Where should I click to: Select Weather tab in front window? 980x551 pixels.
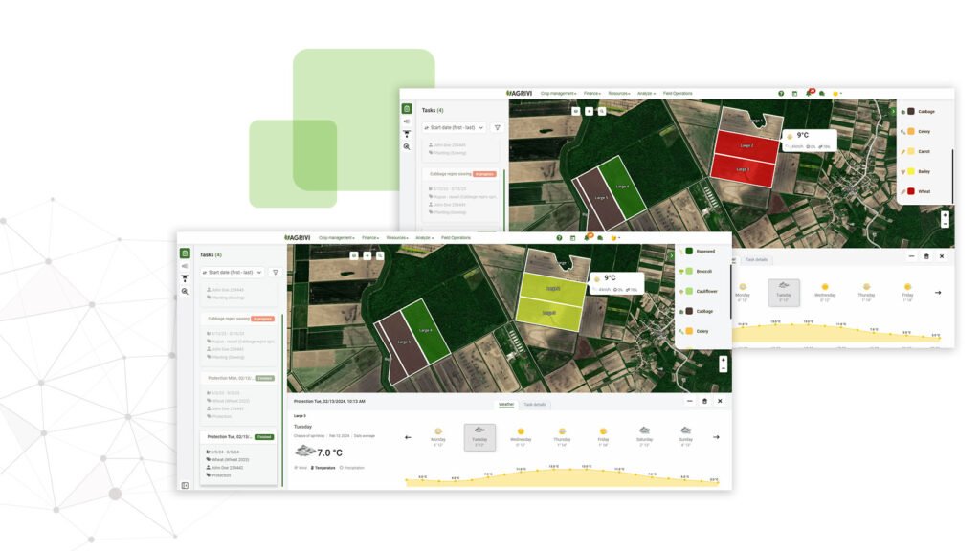tap(506, 405)
